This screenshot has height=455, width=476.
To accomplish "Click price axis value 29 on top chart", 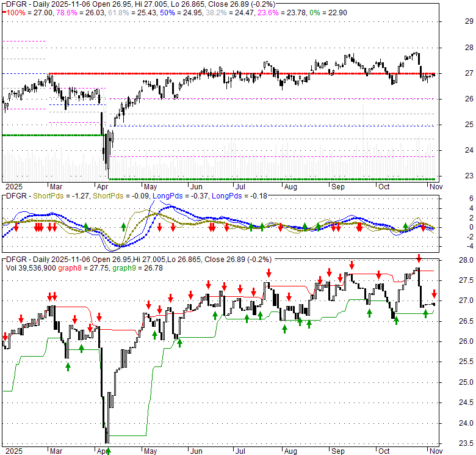I will 469,21.
